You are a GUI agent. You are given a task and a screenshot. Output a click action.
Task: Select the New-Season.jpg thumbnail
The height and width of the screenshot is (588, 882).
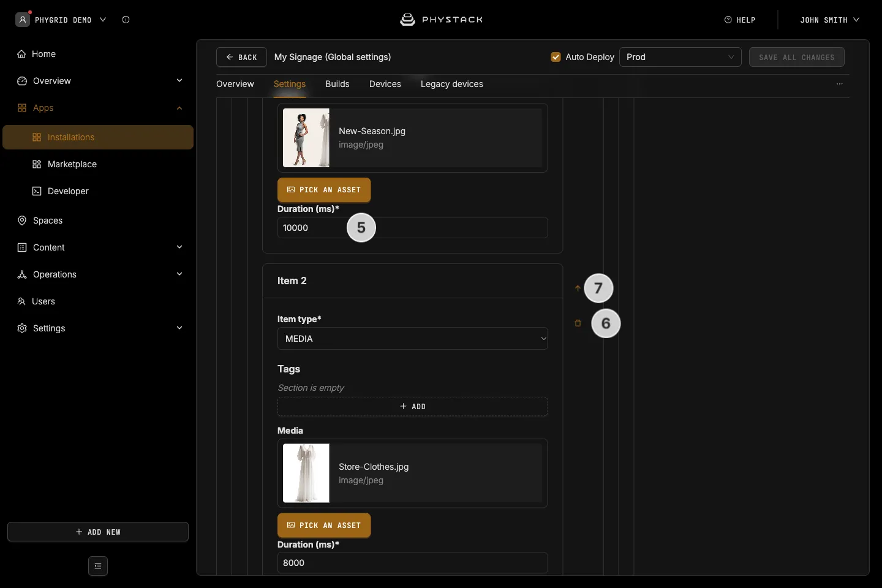[x=306, y=138]
